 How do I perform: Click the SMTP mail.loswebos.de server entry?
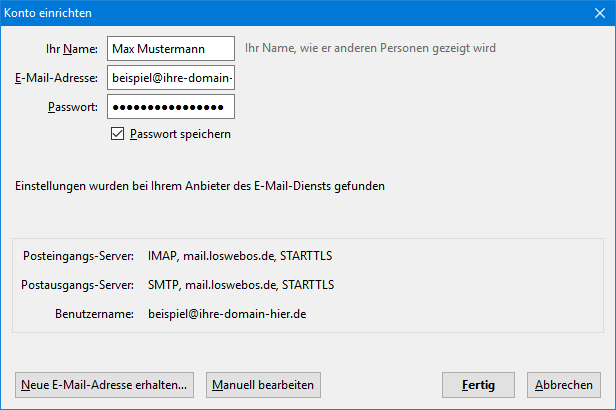pyautogui.click(x=240, y=285)
